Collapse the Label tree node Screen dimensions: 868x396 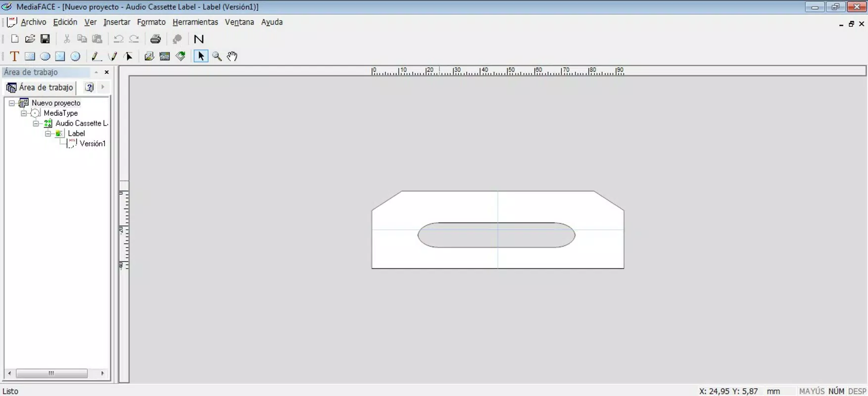(48, 134)
